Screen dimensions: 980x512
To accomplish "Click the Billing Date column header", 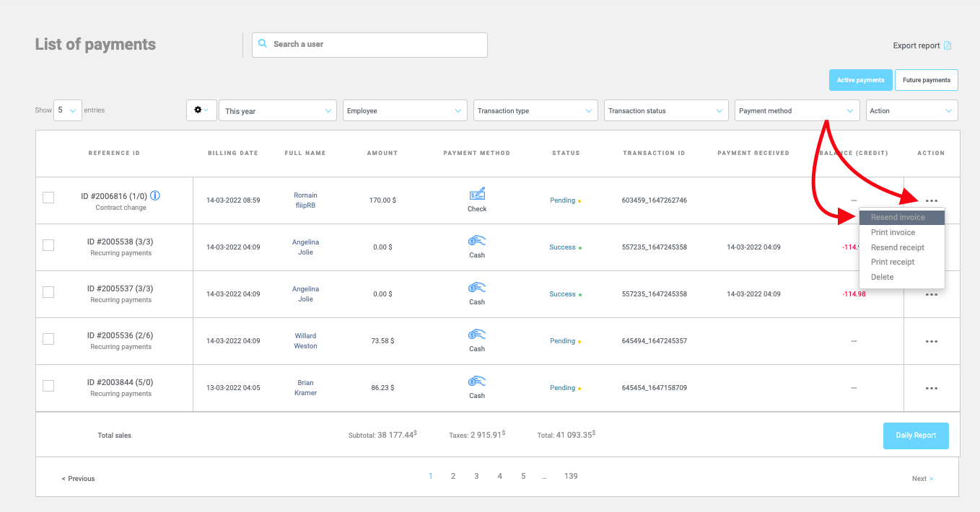I will click(x=233, y=153).
